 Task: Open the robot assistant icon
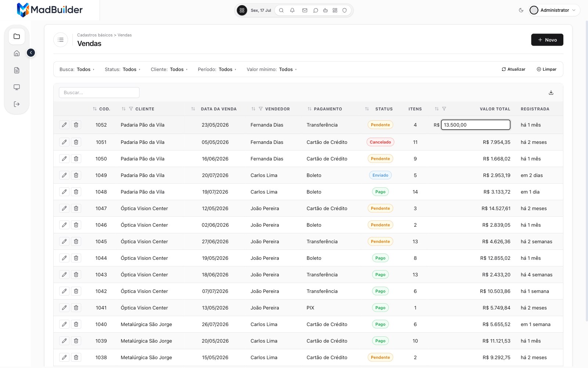[325, 10]
